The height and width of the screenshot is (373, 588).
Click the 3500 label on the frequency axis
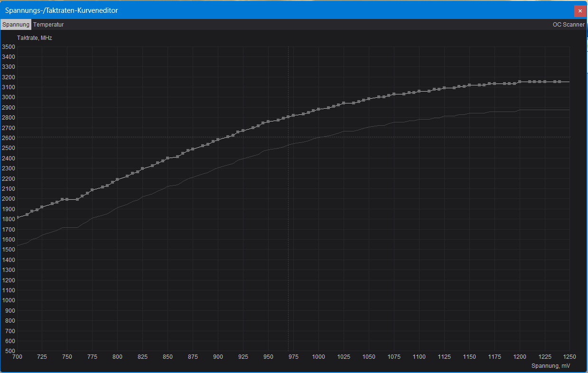(9, 47)
